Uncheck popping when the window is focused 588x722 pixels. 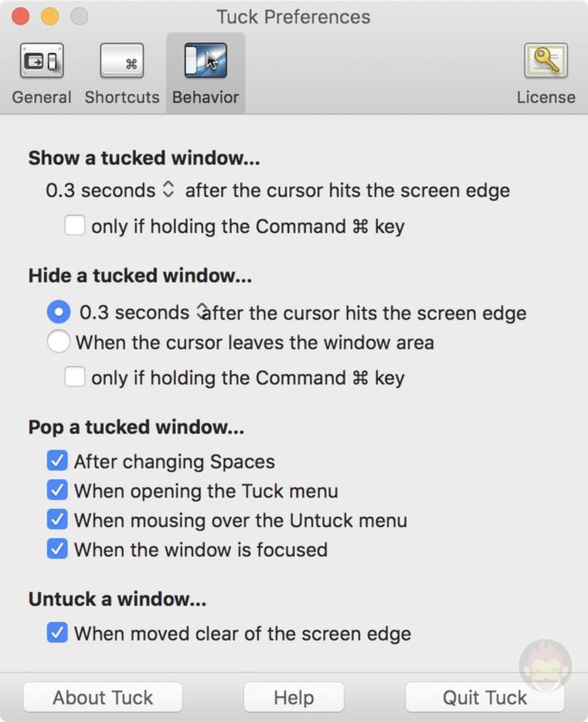click(57, 551)
